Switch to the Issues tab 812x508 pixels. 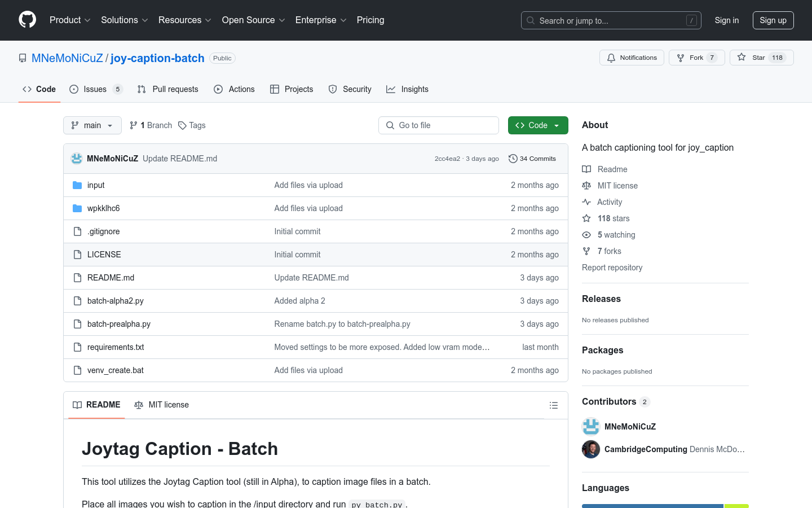click(x=96, y=89)
